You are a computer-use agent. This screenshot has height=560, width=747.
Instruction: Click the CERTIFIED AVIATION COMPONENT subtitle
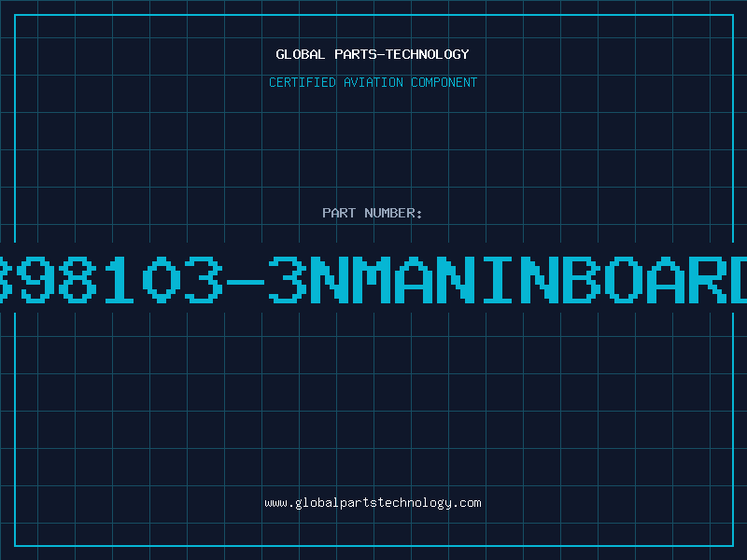pos(373,82)
